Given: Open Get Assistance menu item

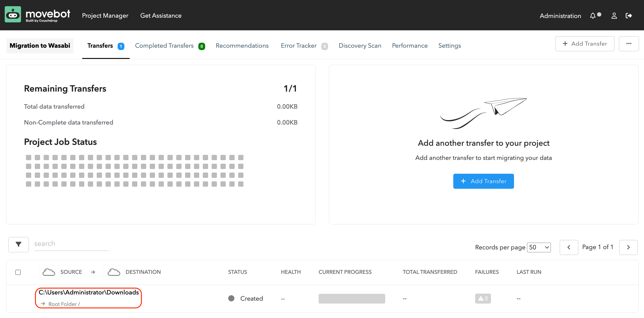Looking at the screenshot, I should (161, 16).
